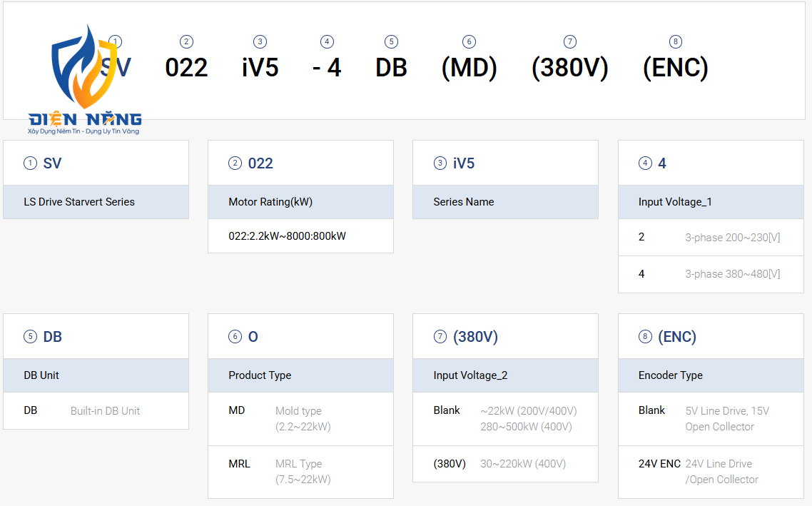The width and height of the screenshot is (812, 506).
Task: Click the "MRL" code in the Product Type card
Action: (239, 463)
